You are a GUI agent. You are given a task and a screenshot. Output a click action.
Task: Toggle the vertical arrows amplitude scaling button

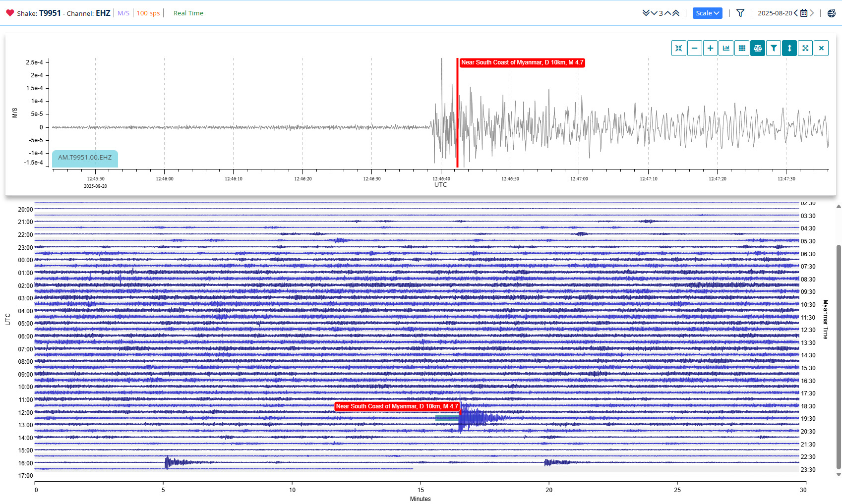pyautogui.click(x=789, y=48)
